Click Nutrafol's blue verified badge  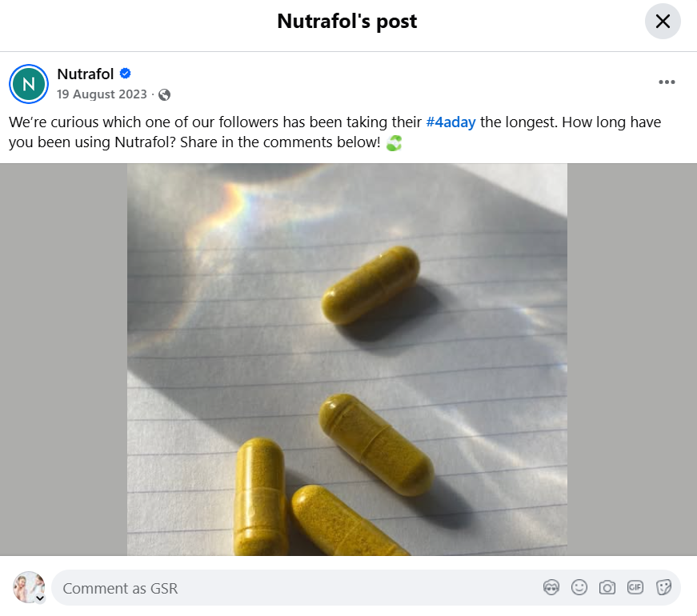pyautogui.click(x=126, y=74)
